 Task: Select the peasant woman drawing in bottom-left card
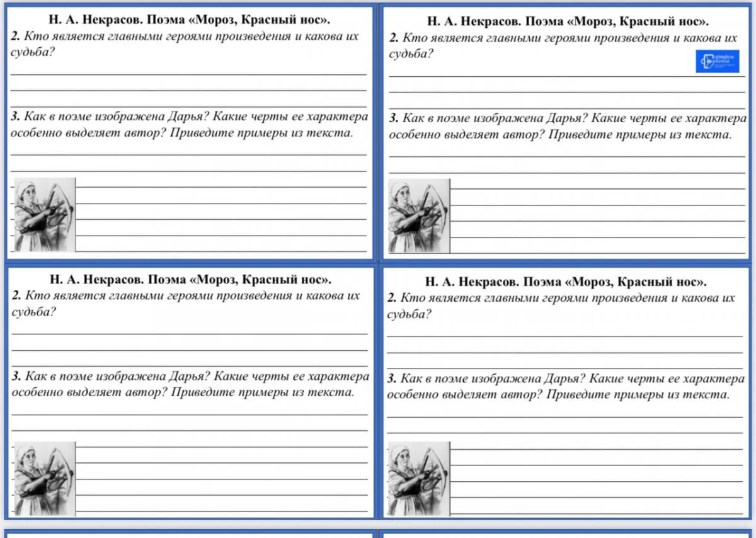tap(44, 478)
